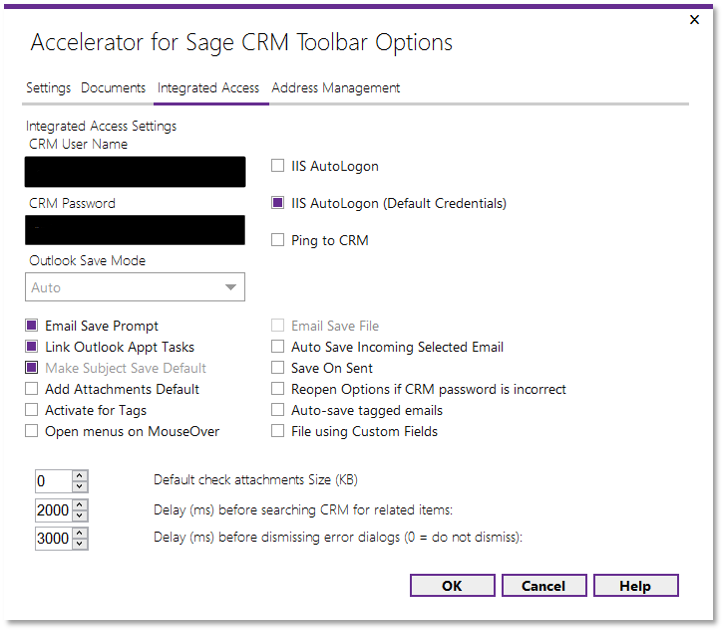This screenshot has width=724, height=632.
Task: Check Activate for Tags
Action: 31,410
